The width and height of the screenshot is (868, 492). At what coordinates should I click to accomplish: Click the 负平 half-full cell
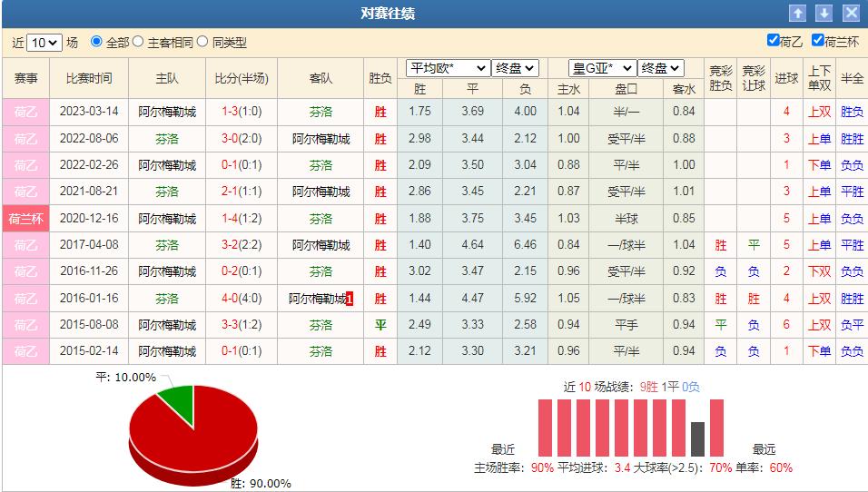point(852,325)
